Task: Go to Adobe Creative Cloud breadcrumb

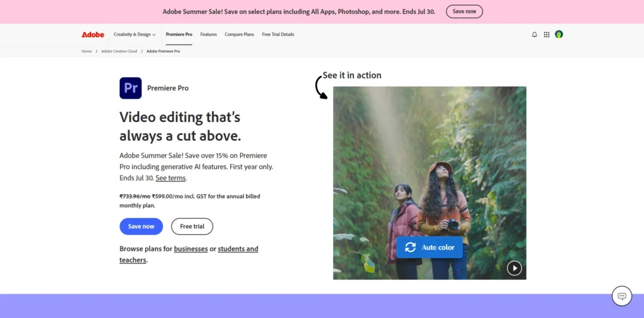Action: [119, 52]
